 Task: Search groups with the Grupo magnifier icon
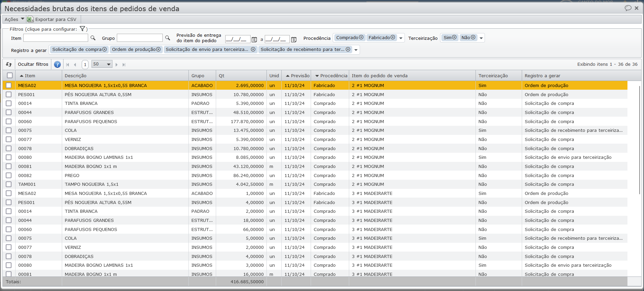pyautogui.click(x=168, y=38)
